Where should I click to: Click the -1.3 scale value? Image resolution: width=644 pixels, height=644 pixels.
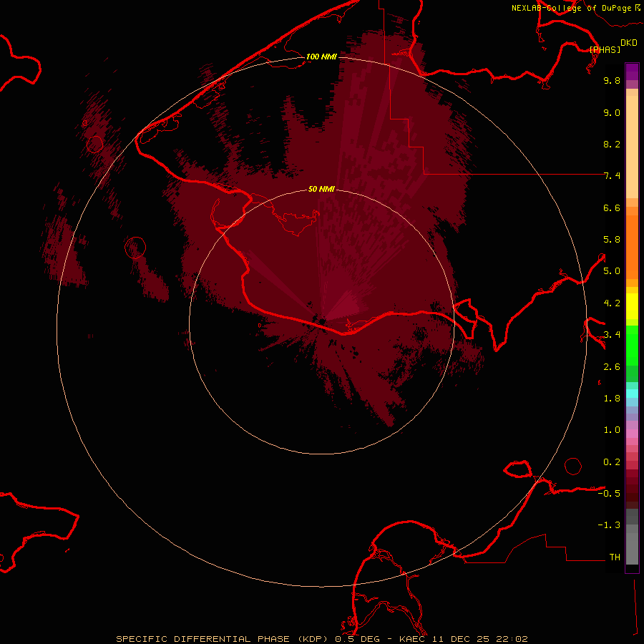point(609,525)
